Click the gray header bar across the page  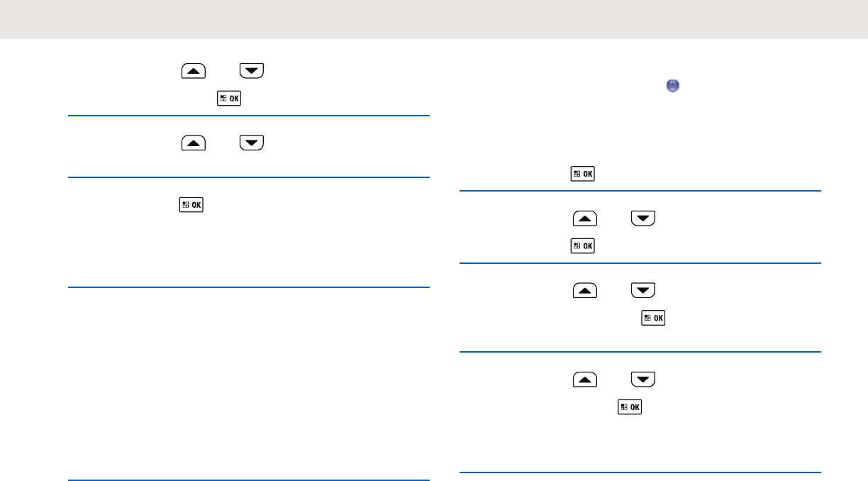click(434, 19)
